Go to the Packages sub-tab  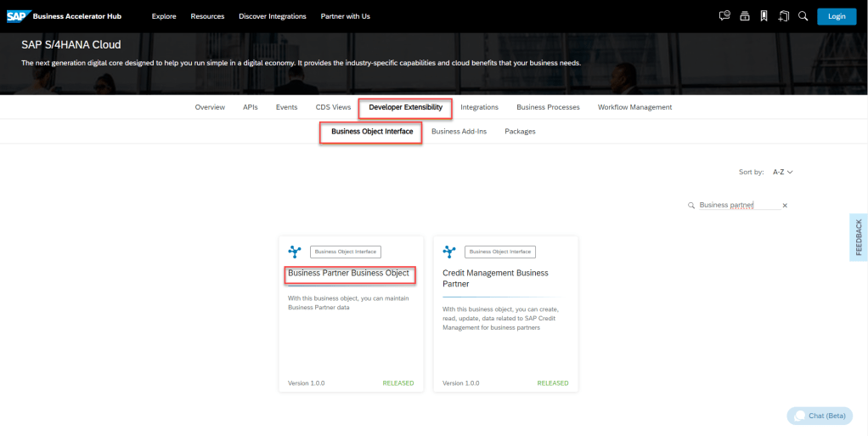(x=520, y=132)
